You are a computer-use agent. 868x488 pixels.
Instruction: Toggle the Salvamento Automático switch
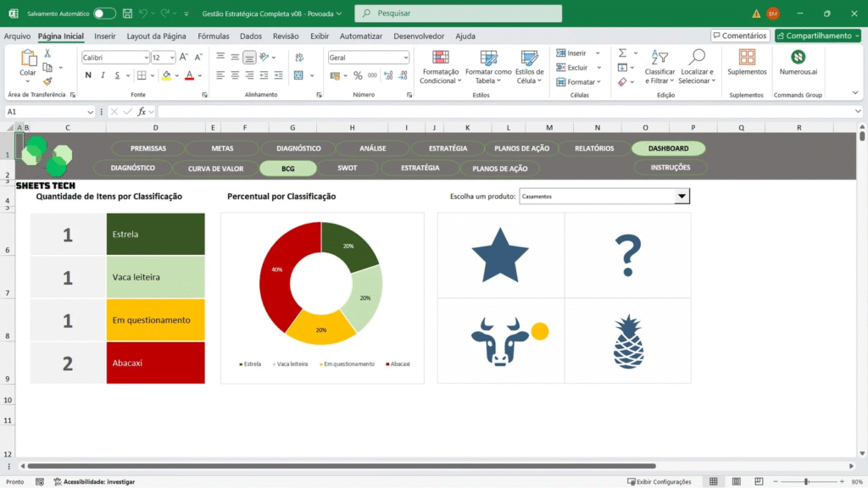point(104,14)
